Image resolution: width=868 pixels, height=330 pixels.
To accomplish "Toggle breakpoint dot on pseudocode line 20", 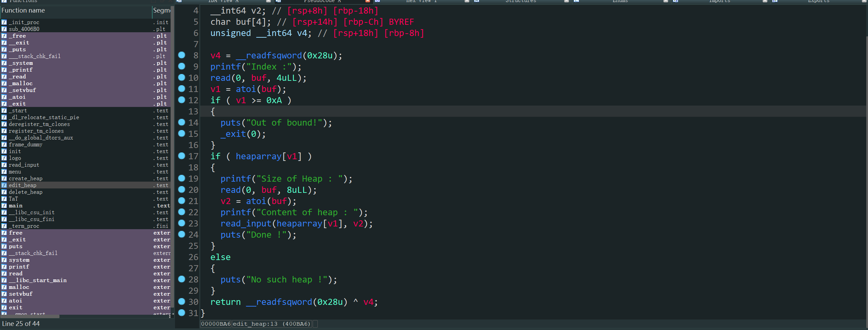I will [x=182, y=189].
